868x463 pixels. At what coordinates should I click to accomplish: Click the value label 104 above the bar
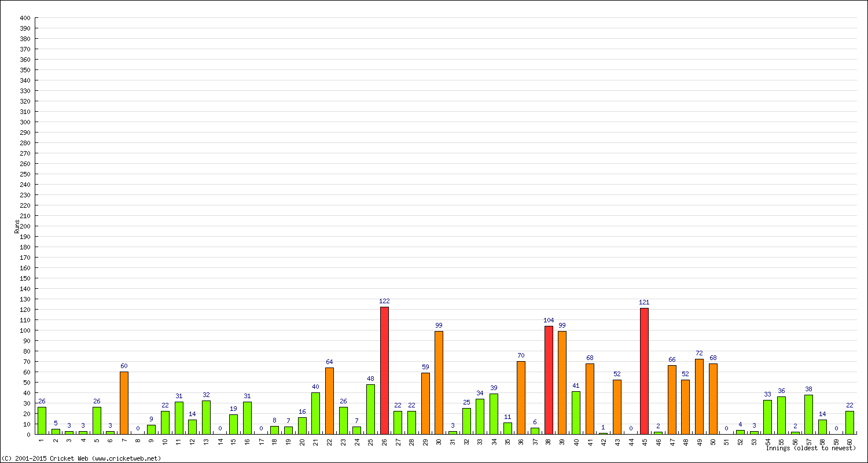pyautogui.click(x=549, y=320)
